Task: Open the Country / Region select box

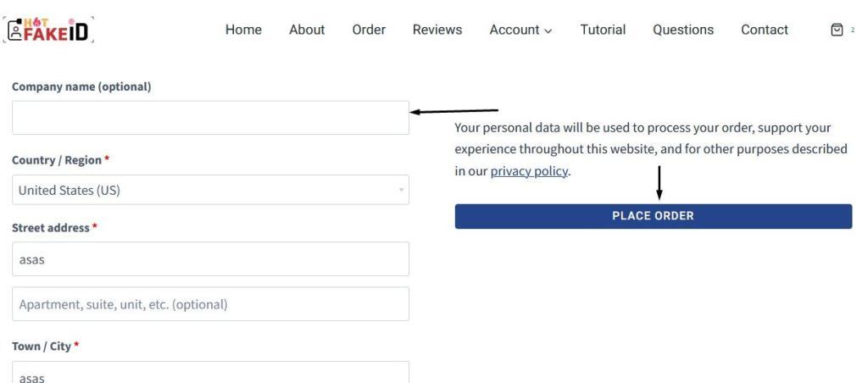Action: tap(210, 190)
